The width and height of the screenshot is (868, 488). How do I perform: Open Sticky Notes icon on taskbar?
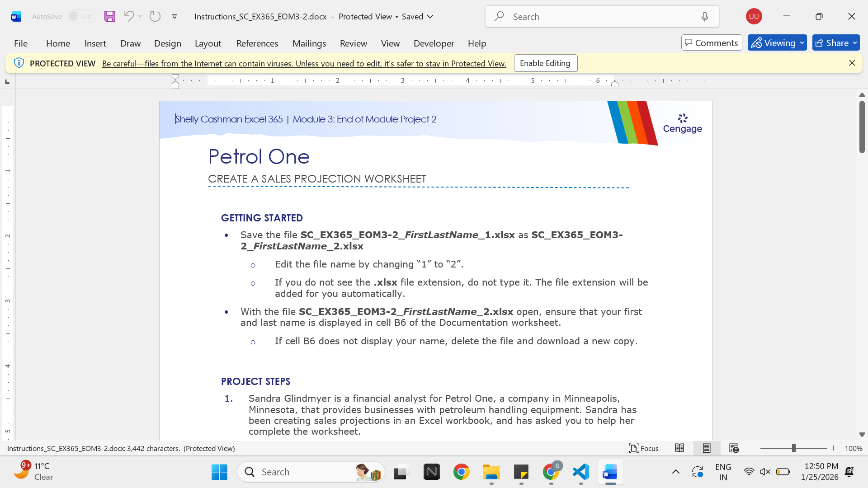click(x=521, y=472)
